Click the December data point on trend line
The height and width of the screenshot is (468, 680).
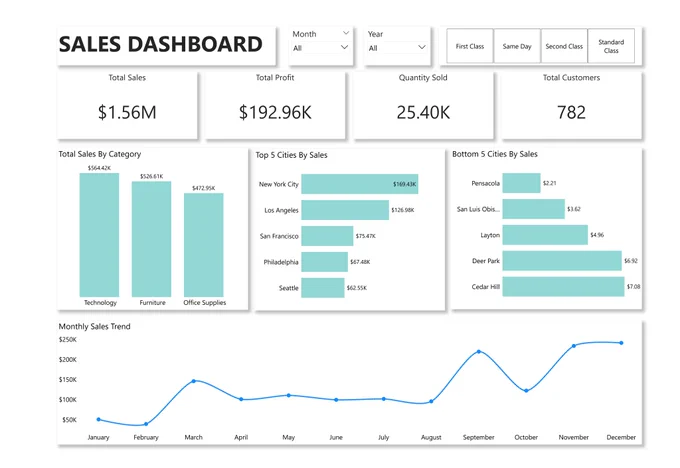click(621, 343)
